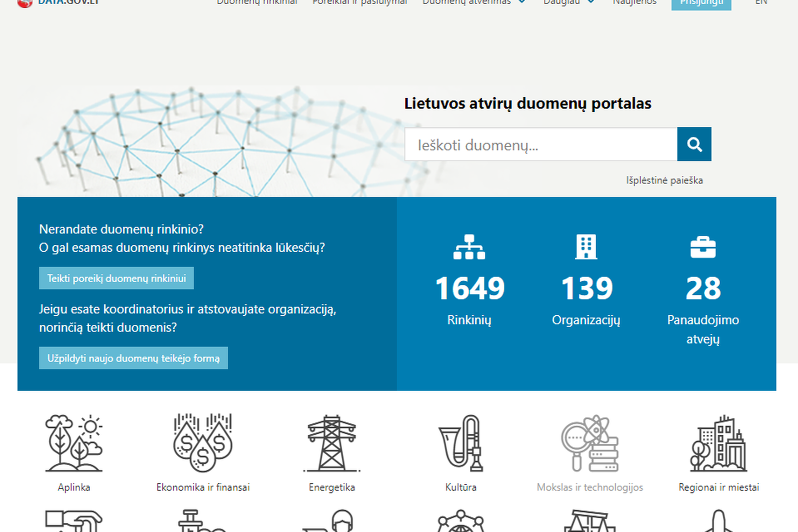The image size is (798, 532).
Task: Select the Regionai ir miestai icon
Action: tap(719, 443)
